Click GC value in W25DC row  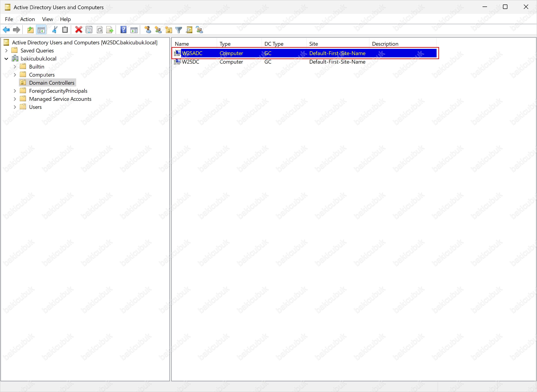point(268,62)
